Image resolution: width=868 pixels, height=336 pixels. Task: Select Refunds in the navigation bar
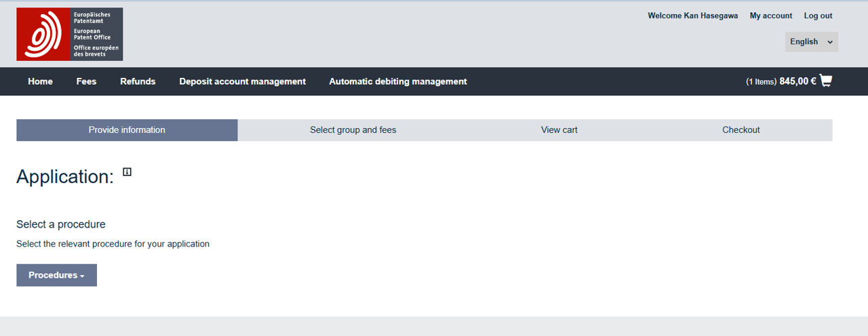coord(138,81)
